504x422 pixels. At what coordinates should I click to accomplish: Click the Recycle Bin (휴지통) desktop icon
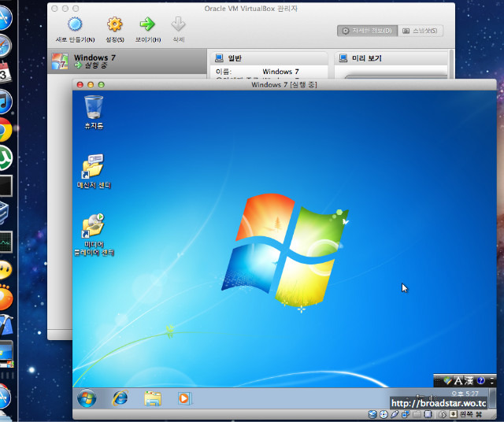(94, 112)
